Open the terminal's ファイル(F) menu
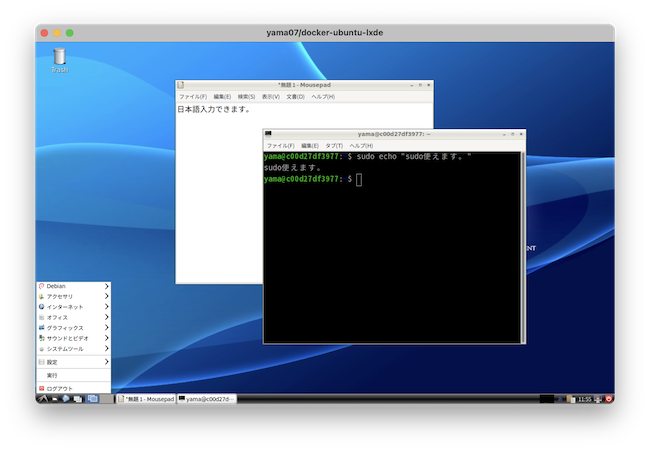This screenshot has height=451, width=650. click(281, 145)
